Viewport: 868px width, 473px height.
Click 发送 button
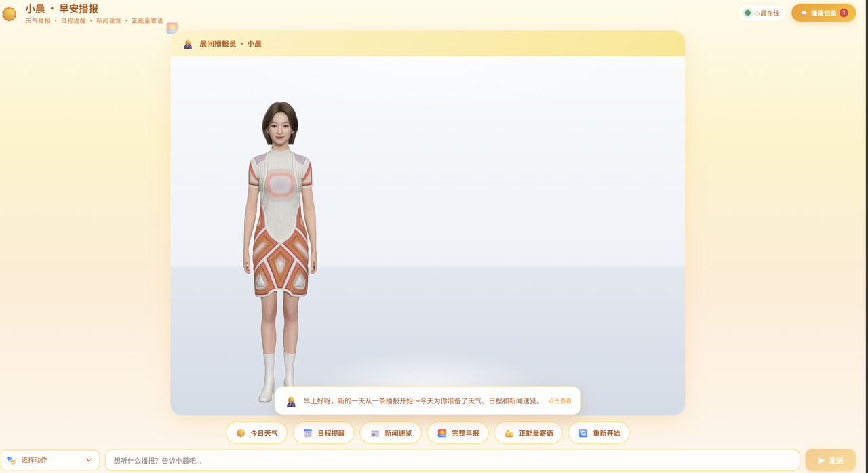(831, 460)
